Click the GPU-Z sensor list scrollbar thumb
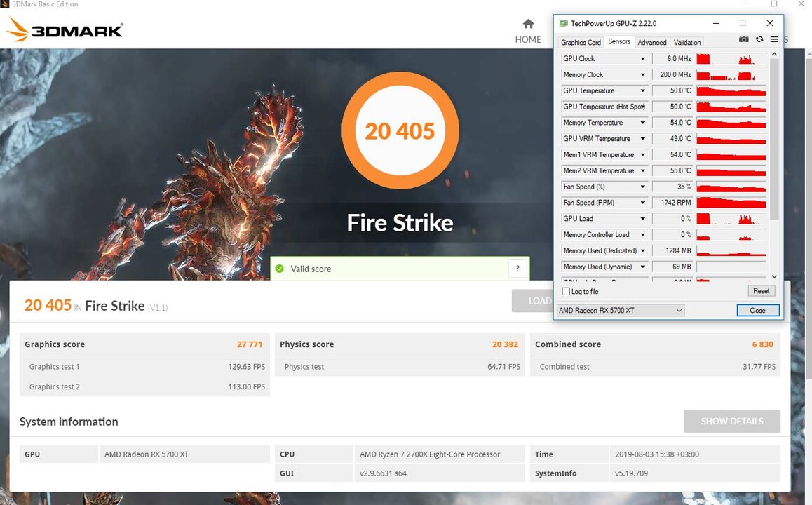 (x=774, y=139)
